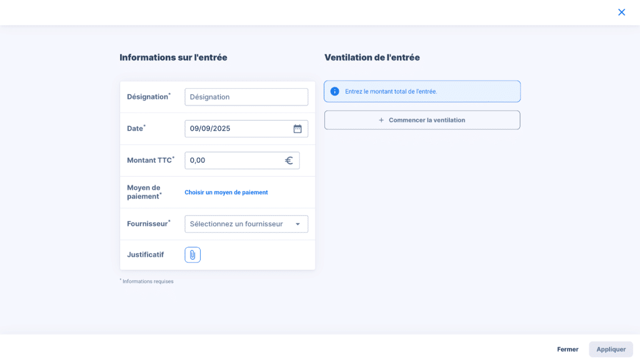Click the Fermer button
Viewport: 640px width, 364px height.
coord(567,349)
